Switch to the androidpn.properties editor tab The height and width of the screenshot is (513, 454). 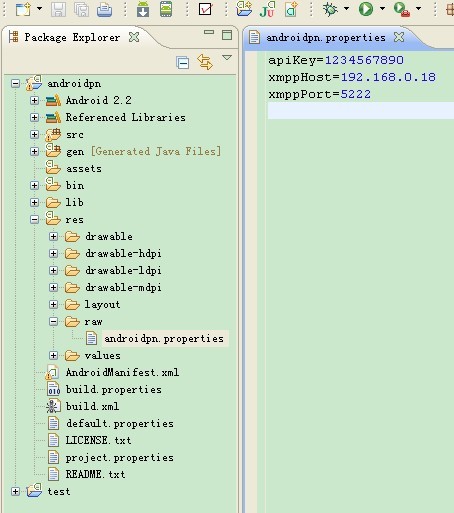pyautogui.click(x=326, y=37)
